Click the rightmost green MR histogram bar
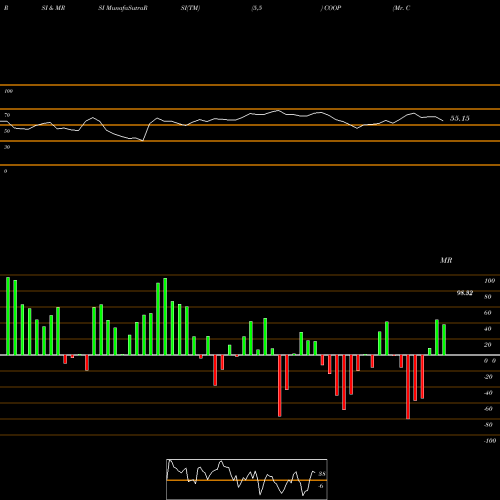 click(x=444, y=339)
